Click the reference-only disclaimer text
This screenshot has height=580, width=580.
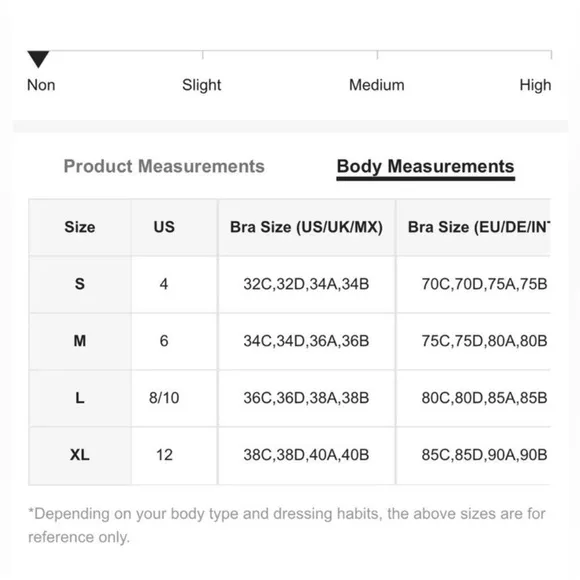pyautogui.click(x=287, y=525)
